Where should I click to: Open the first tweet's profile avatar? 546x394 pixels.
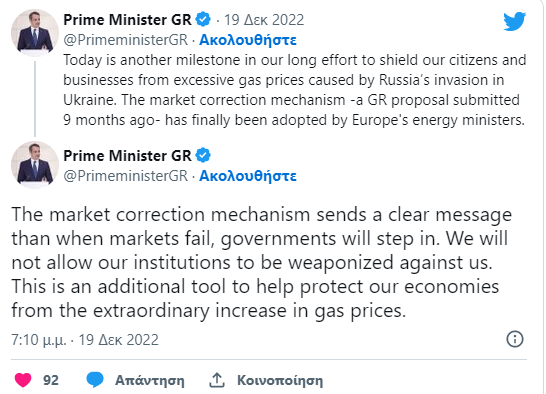click(35, 33)
